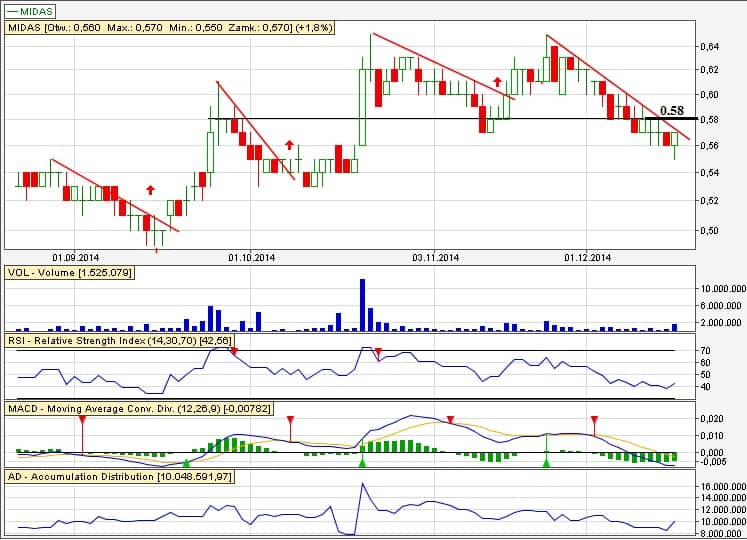Click the leftmost green buy triangle on the MACD panel
The height and width of the screenshot is (540, 747).
(186, 462)
